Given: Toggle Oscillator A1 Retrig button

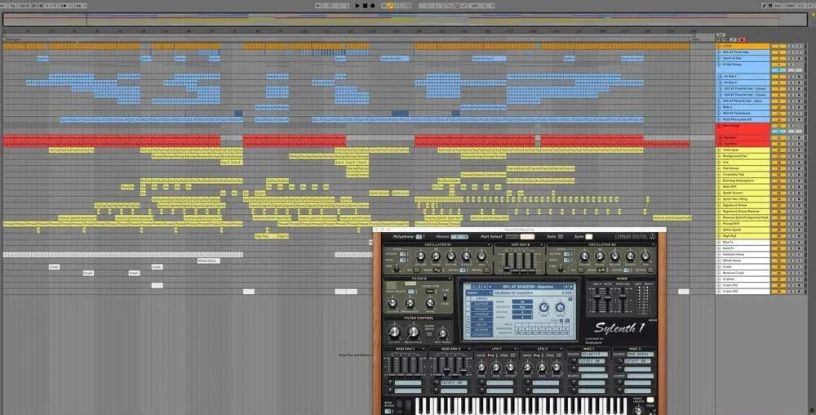Looking at the screenshot, I should (487, 270).
